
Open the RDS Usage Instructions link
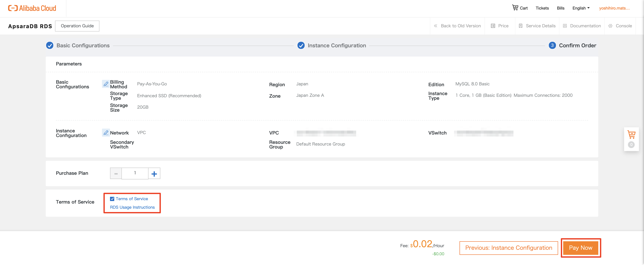pos(132,207)
